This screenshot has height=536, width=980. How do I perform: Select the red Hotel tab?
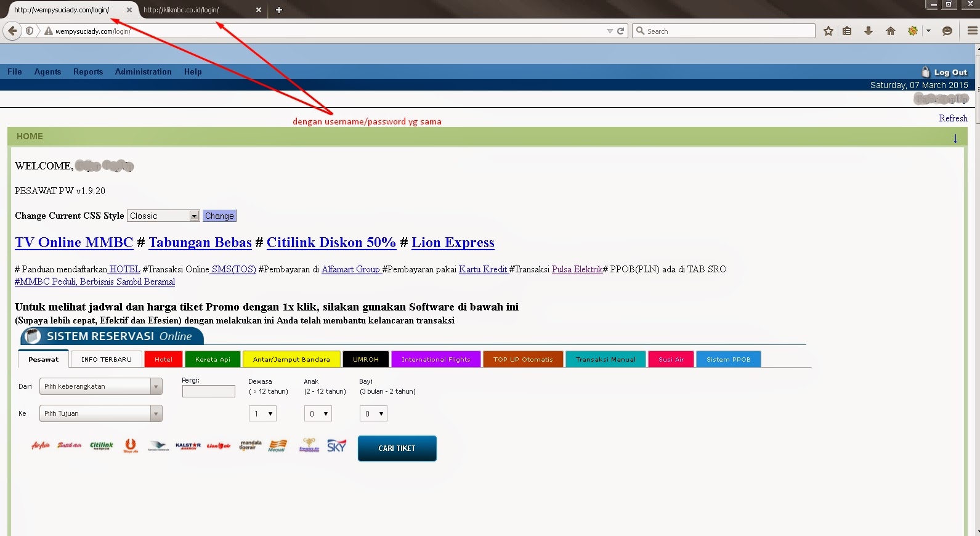coord(163,359)
